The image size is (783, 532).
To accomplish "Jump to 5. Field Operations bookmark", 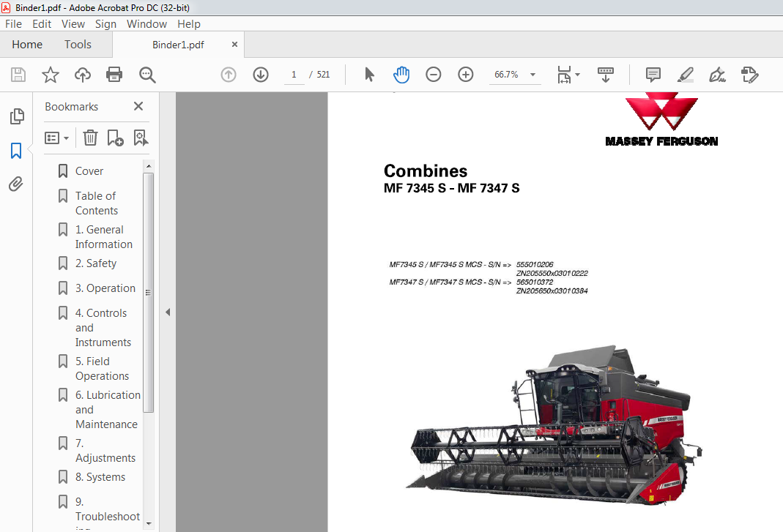I will 102,368.
